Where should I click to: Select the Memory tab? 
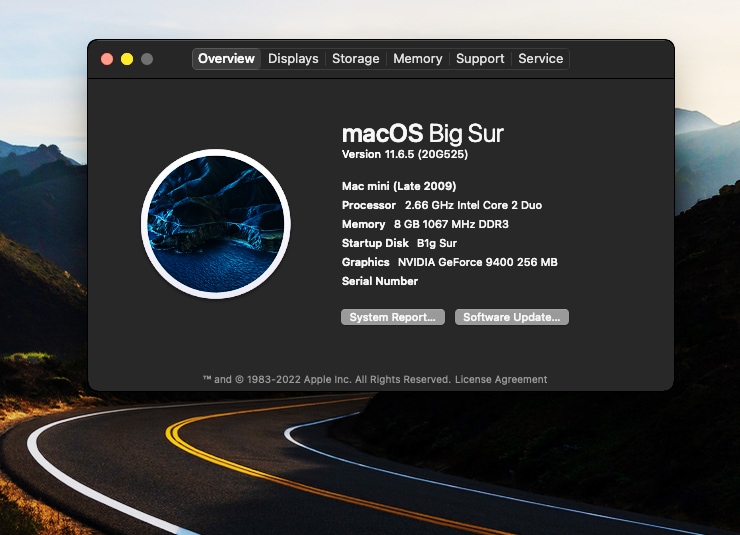click(418, 59)
